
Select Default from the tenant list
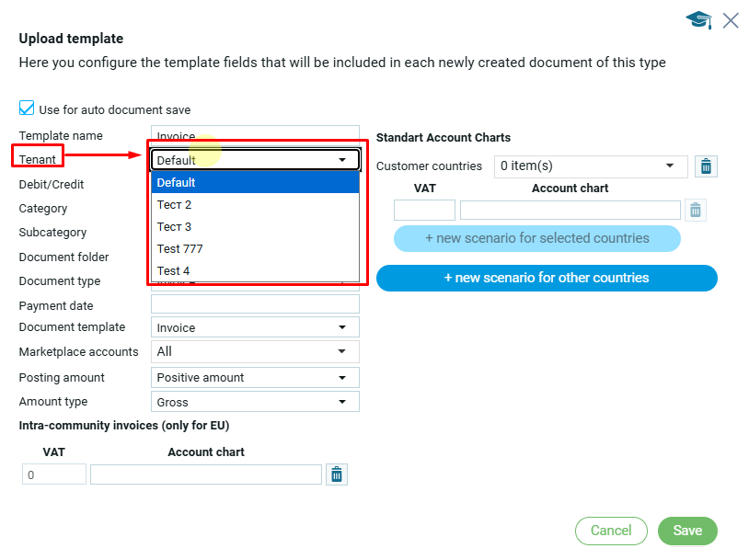(x=255, y=182)
